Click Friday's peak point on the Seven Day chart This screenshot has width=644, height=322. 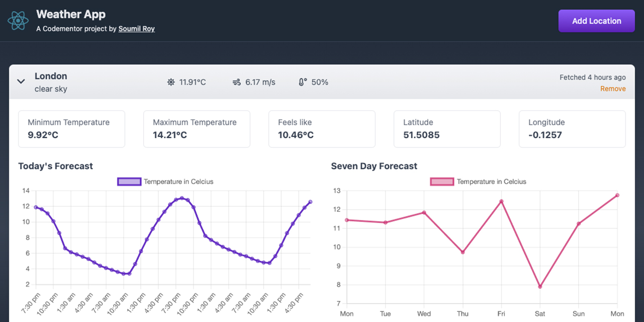pos(501,201)
